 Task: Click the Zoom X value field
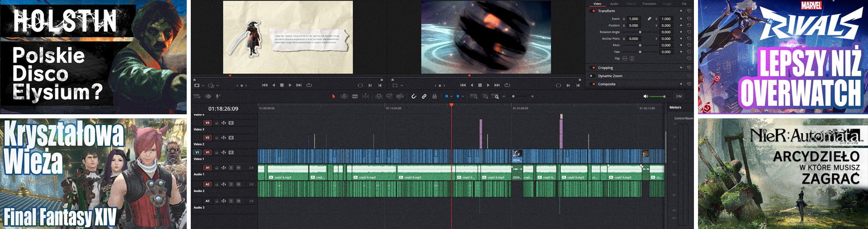point(635,19)
